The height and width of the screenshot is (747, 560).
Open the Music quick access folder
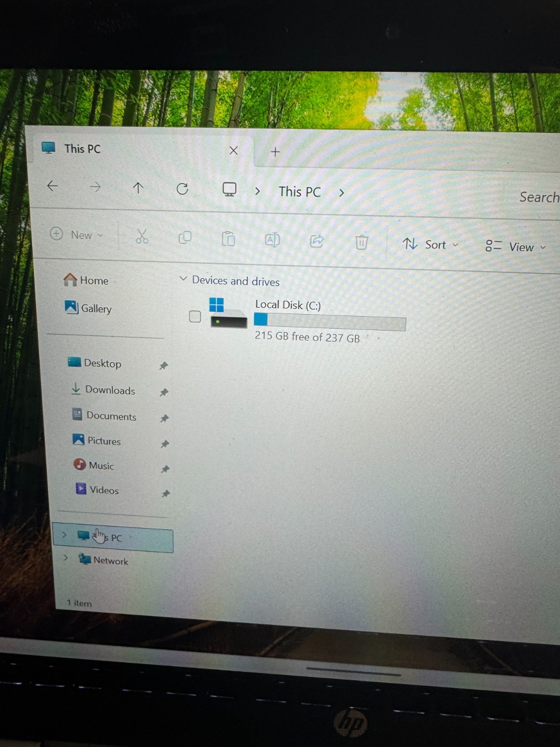(94, 465)
